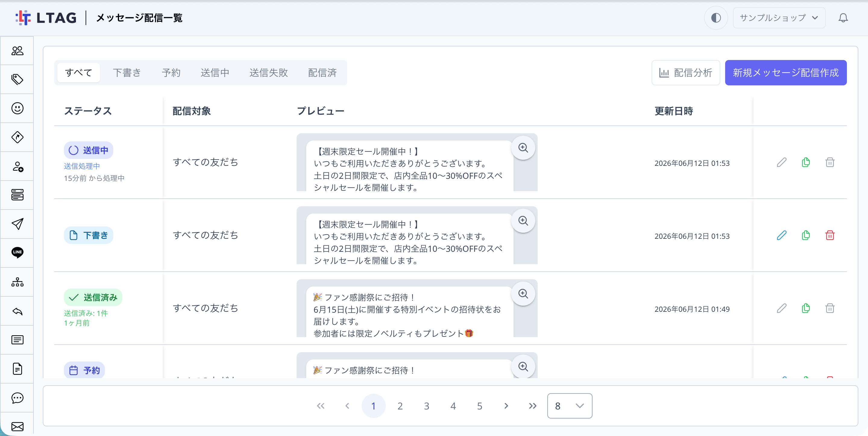Go to page 5
The width and height of the screenshot is (868, 436).
point(480,406)
